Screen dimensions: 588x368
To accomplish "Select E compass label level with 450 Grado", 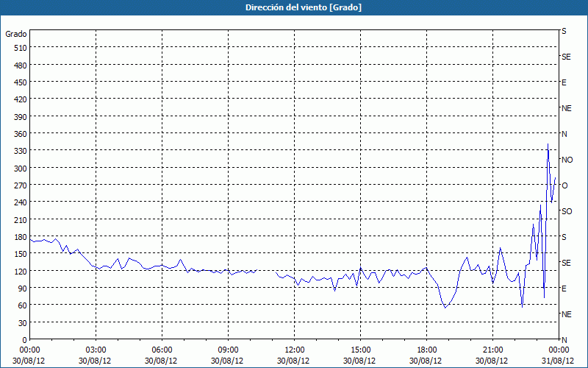I will pos(564,82).
